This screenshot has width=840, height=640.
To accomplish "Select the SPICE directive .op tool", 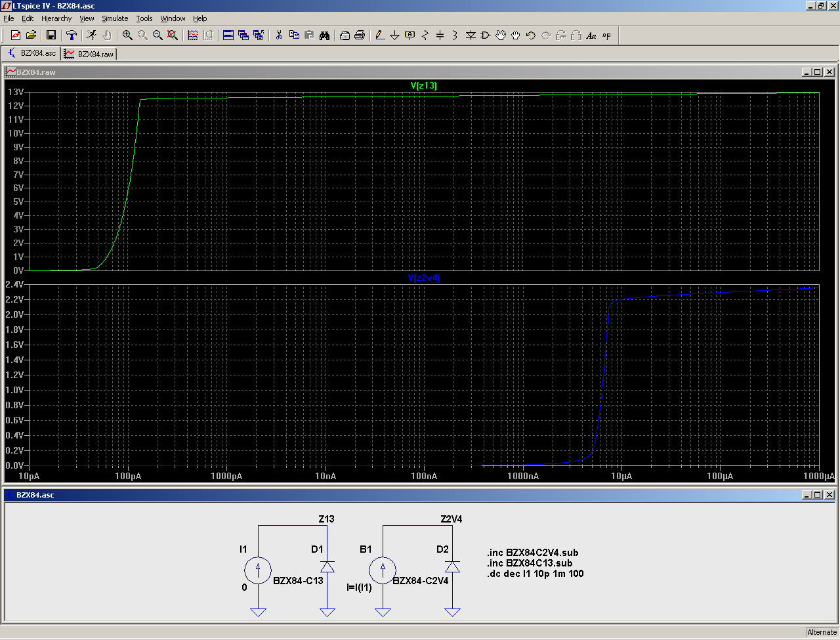I will (x=606, y=35).
